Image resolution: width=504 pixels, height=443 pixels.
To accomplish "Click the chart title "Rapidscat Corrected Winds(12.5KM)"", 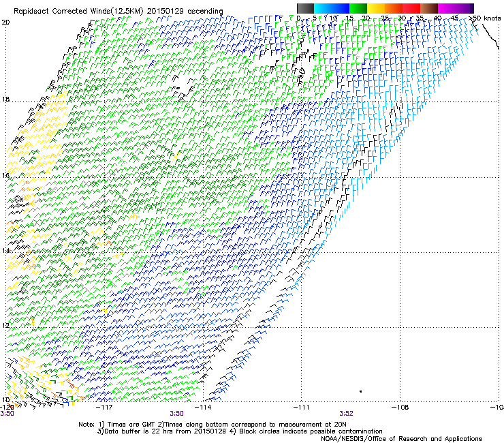I will [x=78, y=12].
